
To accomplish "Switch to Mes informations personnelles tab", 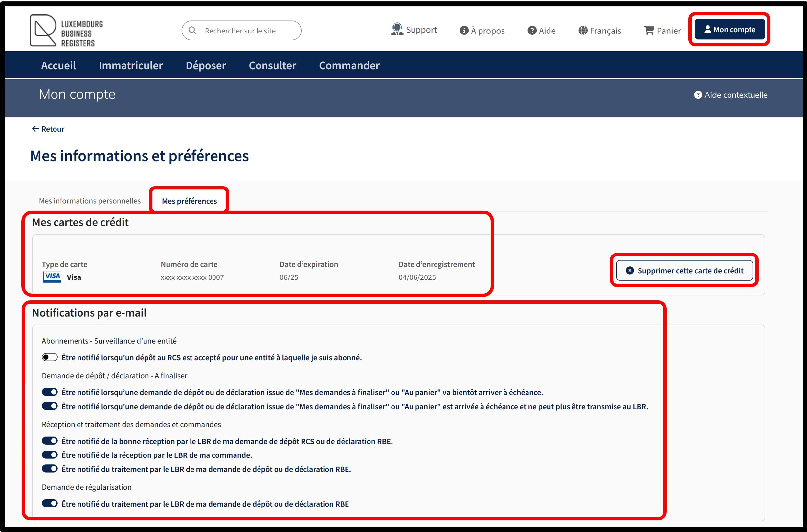I will [x=90, y=201].
